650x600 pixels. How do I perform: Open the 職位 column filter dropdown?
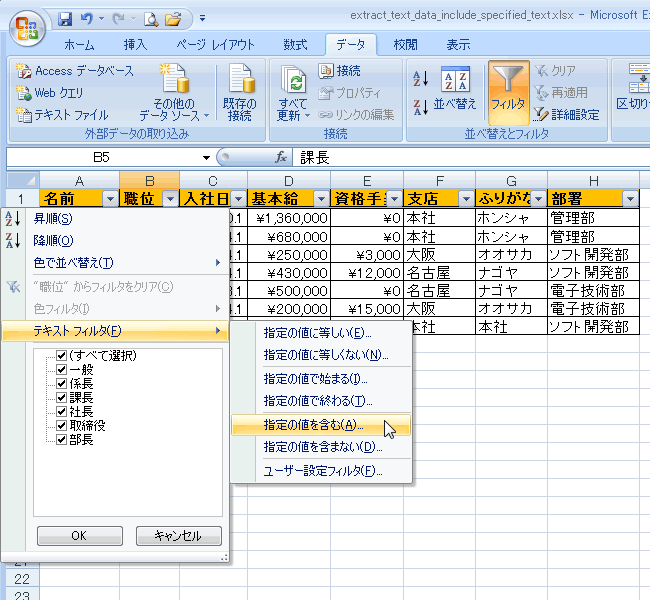170,199
